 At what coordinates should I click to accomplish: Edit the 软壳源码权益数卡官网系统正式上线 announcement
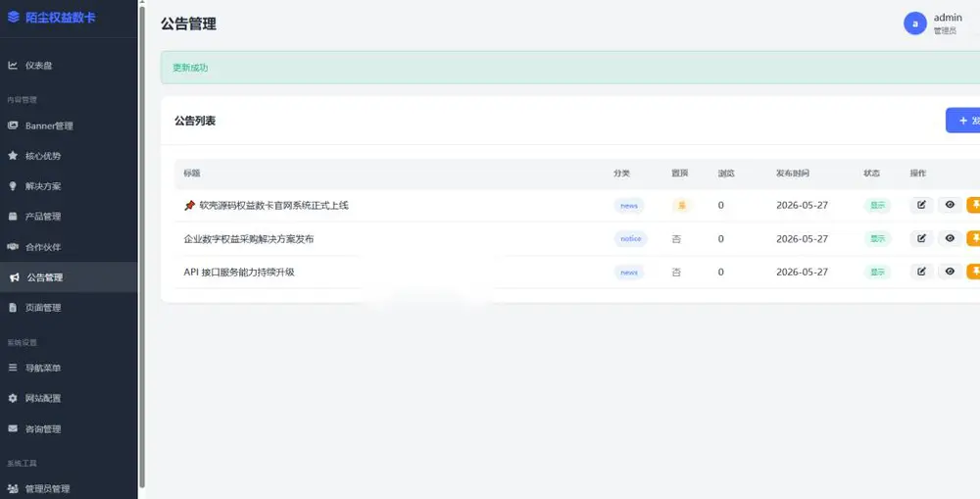pos(921,205)
